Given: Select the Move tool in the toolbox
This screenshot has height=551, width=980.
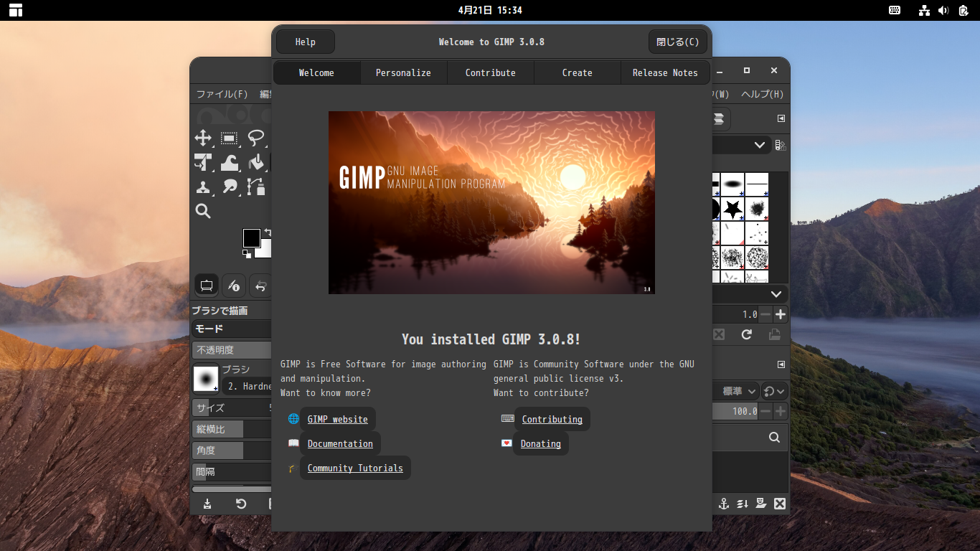Looking at the screenshot, I should coord(203,138).
